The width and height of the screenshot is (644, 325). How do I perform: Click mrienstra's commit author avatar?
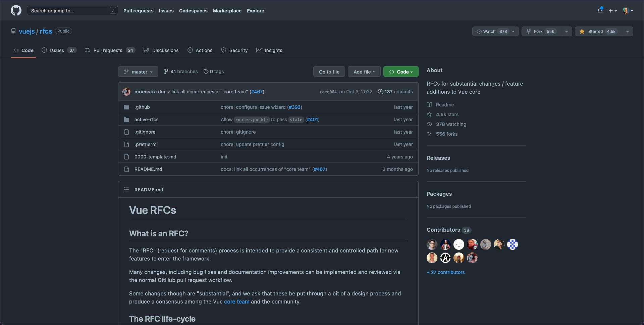point(126,92)
